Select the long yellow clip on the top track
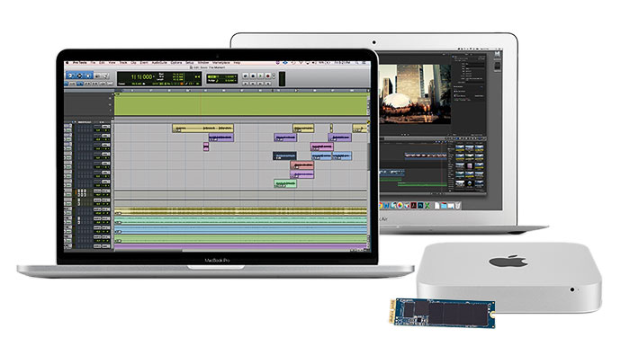The image size is (621, 364). click(x=202, y=129)
